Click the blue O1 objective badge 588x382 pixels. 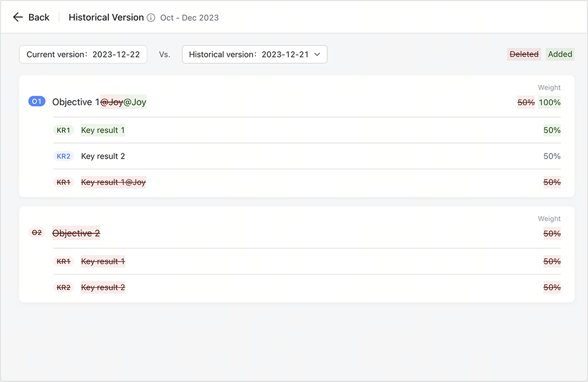[37, 102]
